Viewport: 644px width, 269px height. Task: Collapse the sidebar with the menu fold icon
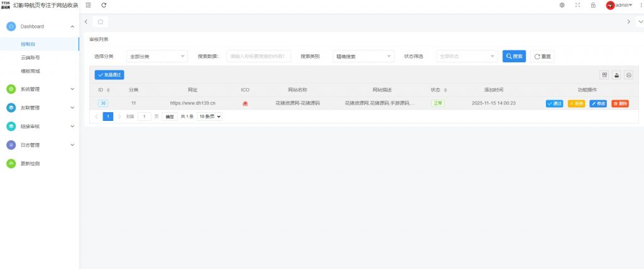pyautogui.click(x=88, y=5)
